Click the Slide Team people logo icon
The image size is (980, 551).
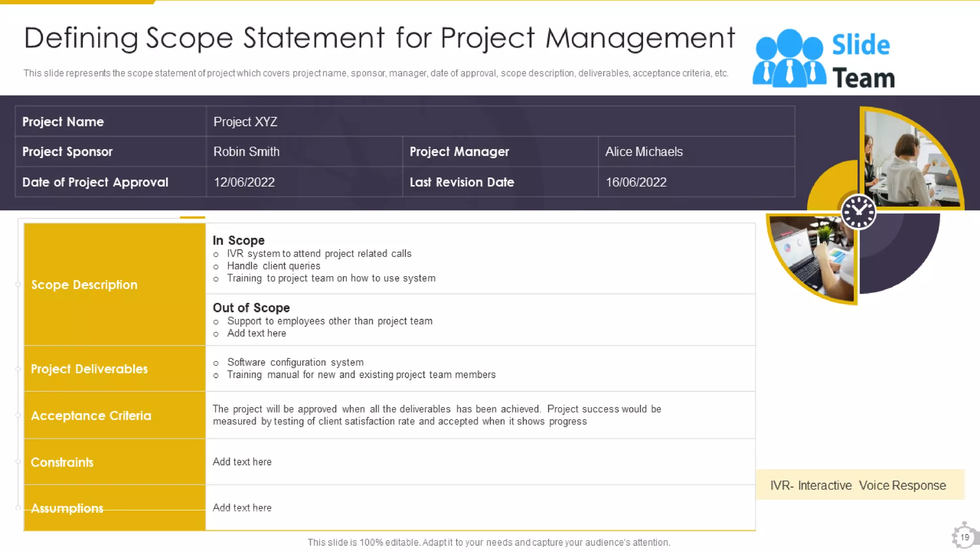point(789,58)
